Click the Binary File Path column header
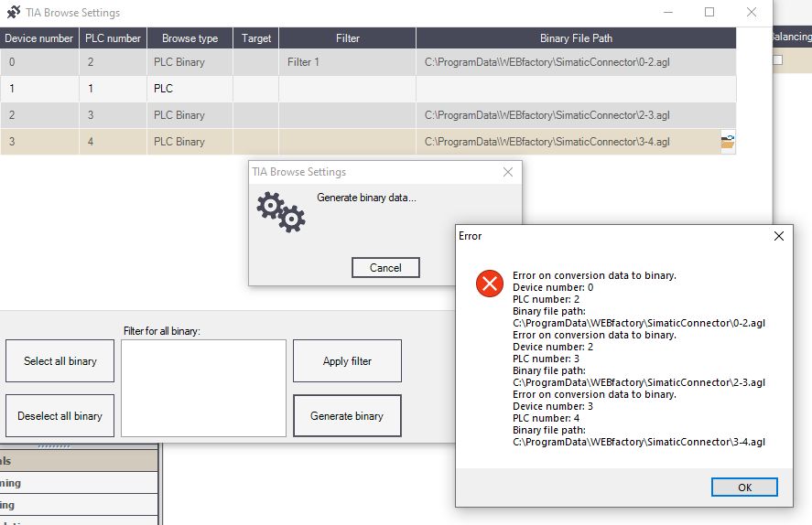The image size is (812, 525). [x=576, y=38]
